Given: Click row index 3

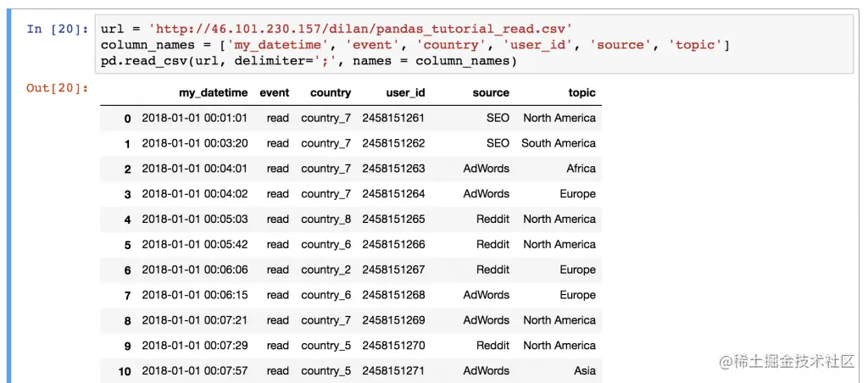Looking at the screenshot, I should coord(128,195).
